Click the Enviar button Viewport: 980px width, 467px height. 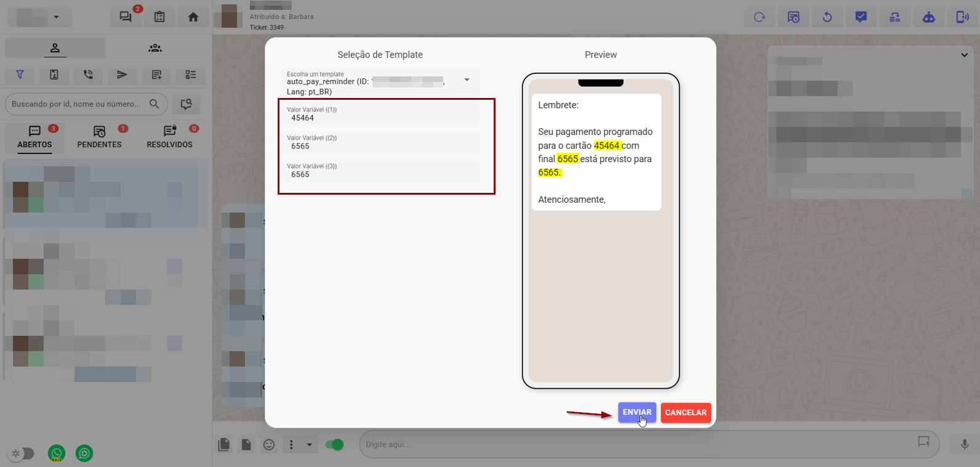click(x=637, y=412)
